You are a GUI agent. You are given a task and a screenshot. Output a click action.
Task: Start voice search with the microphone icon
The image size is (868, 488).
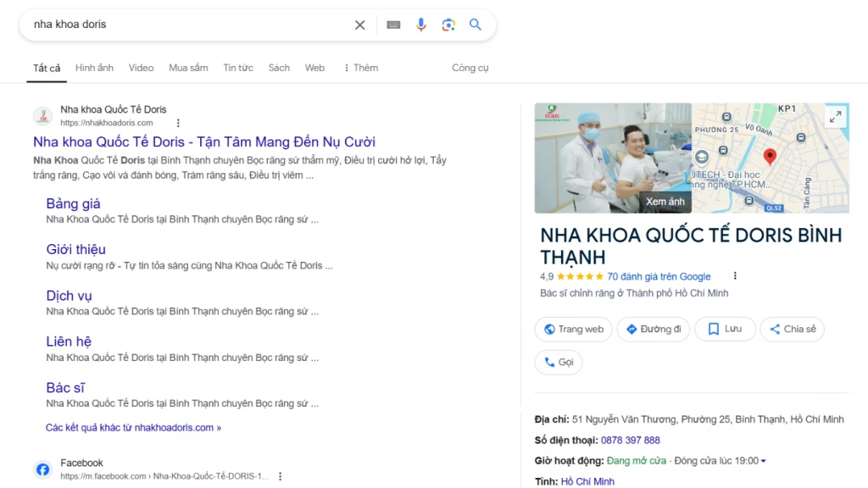pyautogui.click(x=421, y=25)
